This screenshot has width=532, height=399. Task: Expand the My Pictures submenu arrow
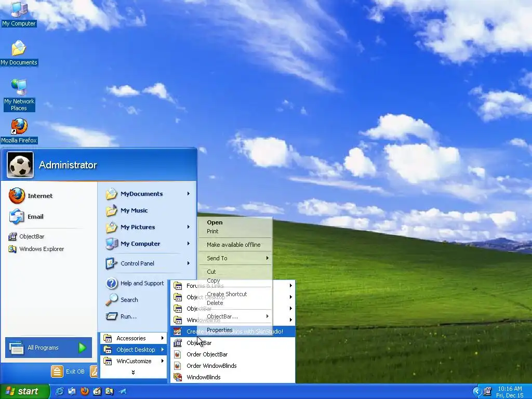pyautogui.click(x=188, y=227)
